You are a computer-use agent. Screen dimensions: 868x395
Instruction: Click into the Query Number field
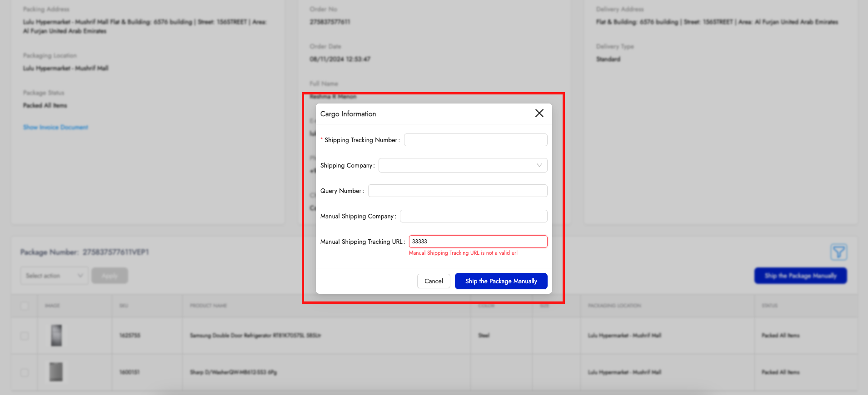[457, 191]
